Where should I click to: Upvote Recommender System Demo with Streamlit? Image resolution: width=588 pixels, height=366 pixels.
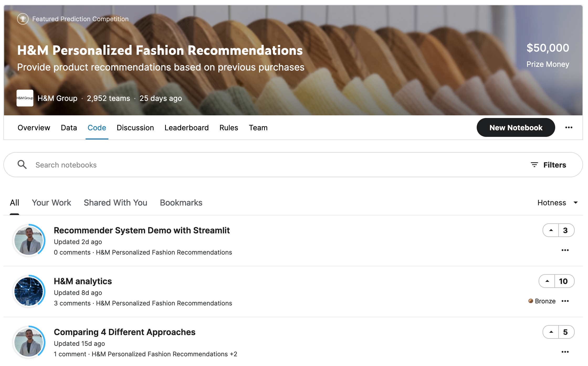tap(551, 230)
